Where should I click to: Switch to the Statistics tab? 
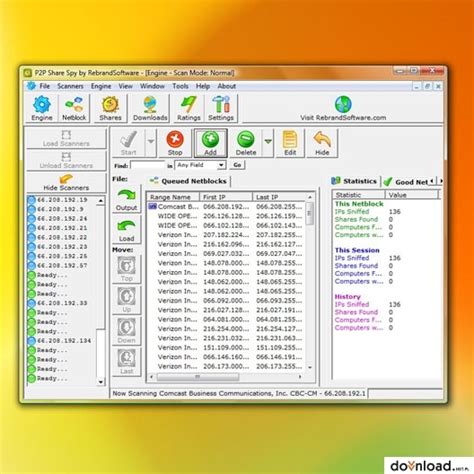pos(354,181)
